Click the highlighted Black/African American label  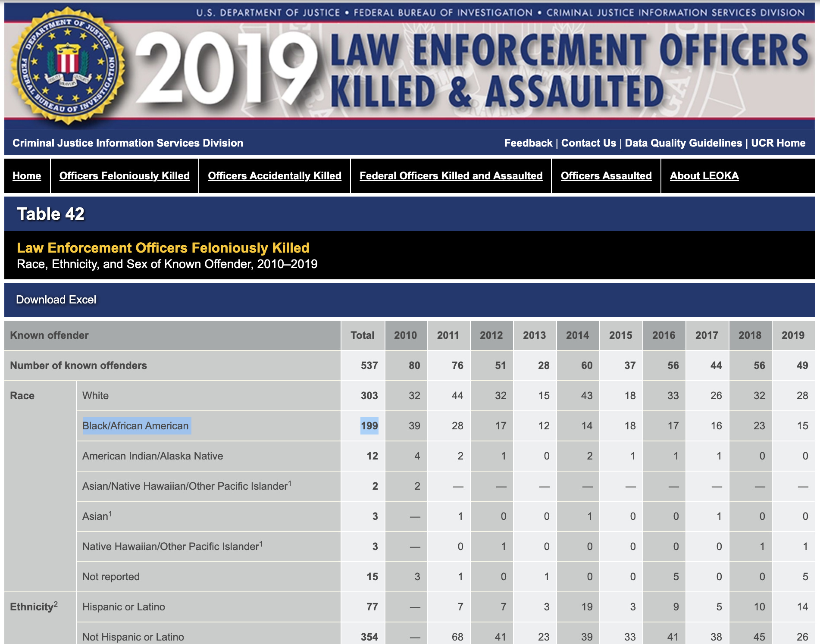(x=135, y=426)
